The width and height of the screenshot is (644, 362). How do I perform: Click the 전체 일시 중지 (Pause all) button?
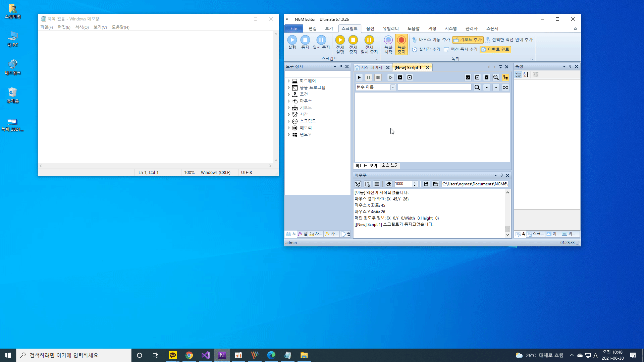pos(369,45)
